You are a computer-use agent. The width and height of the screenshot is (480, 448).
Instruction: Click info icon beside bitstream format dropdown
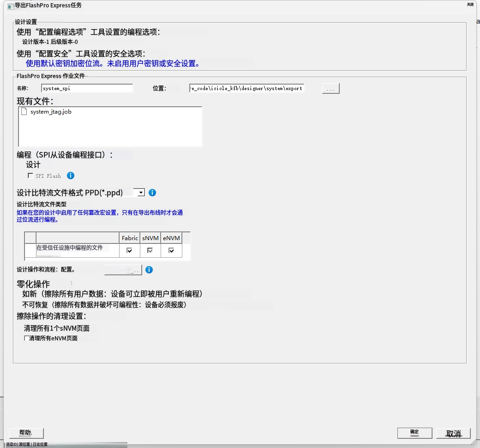(152, 193)
